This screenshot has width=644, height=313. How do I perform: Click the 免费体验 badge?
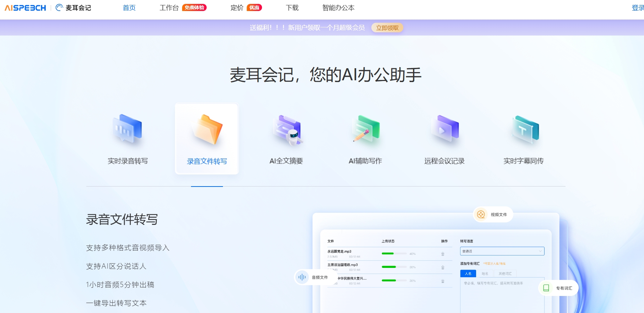[194, 7]
